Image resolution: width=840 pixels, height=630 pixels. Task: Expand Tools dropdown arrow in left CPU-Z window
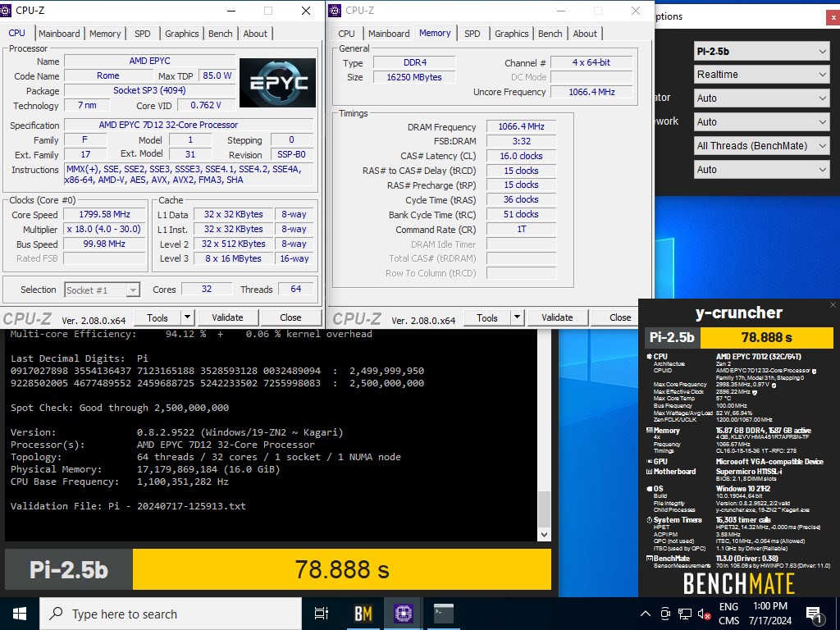(x=187, y=317)
